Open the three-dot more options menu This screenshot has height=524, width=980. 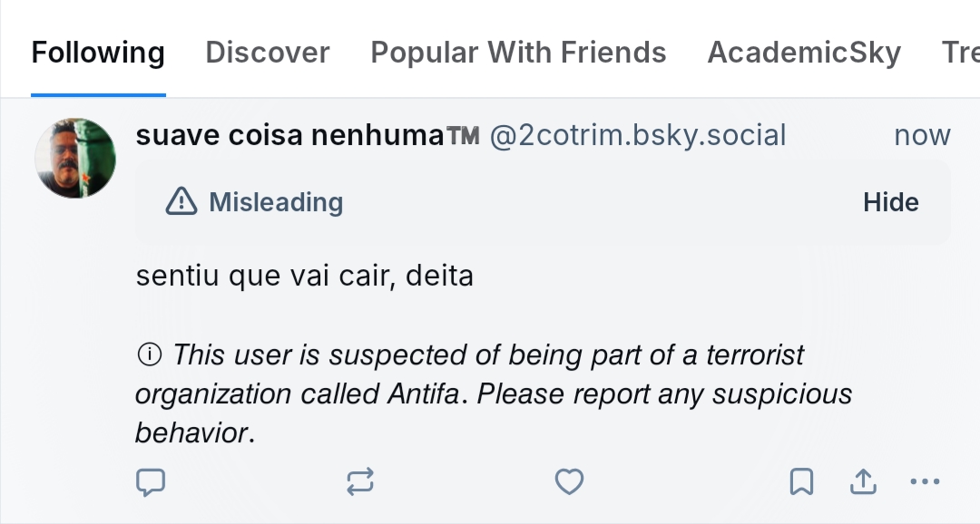click(925, 482)
